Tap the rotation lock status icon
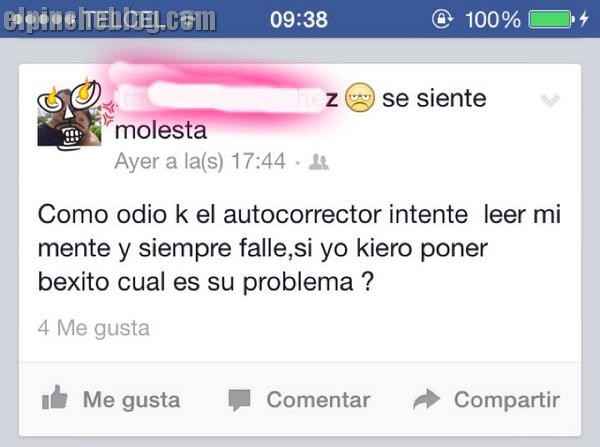Screen dimensions: 600x447 [442, 19]
